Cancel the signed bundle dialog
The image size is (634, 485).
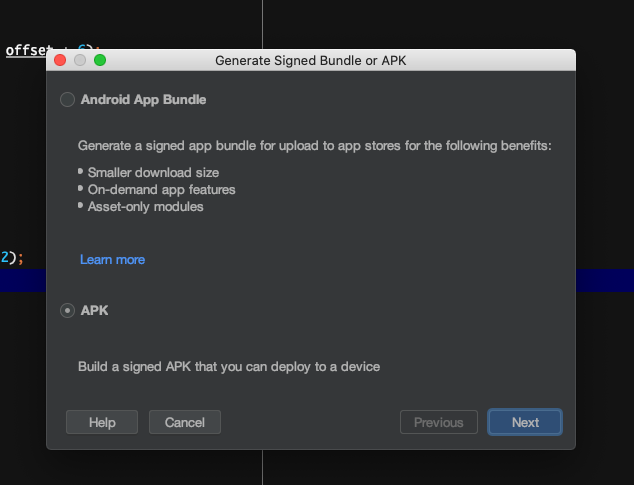pos(185,422)
